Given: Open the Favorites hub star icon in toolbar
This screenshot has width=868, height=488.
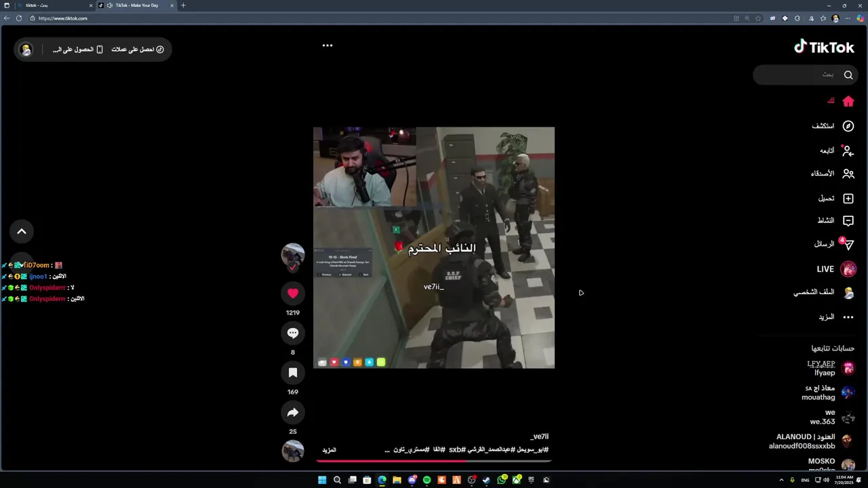Looking at the screenshot, I should 823,18.
